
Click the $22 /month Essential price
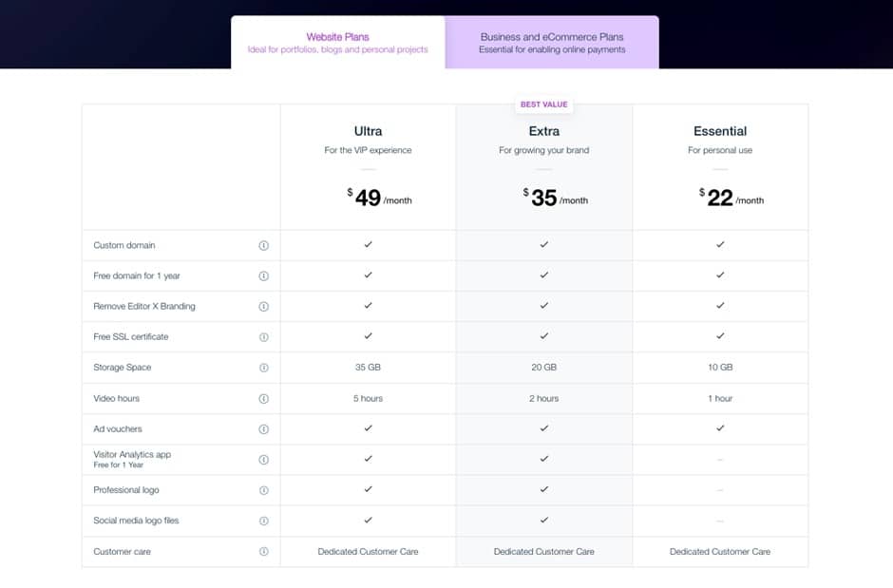(x=731, y=198)
